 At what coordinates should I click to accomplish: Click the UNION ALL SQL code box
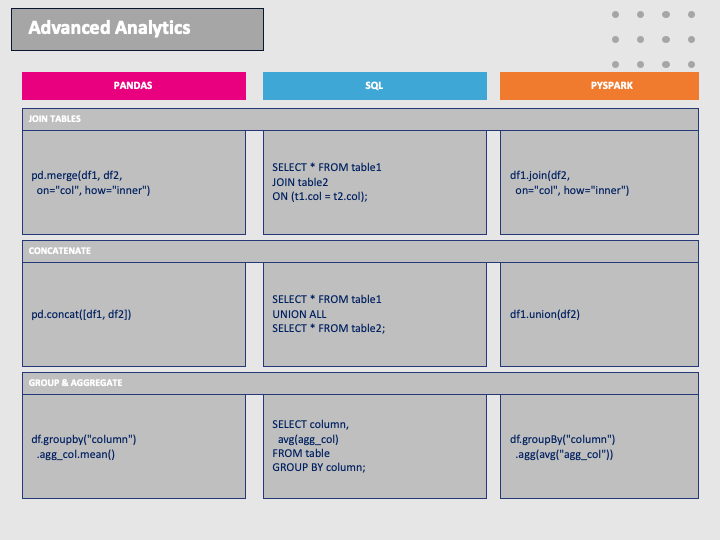(373, 314)
